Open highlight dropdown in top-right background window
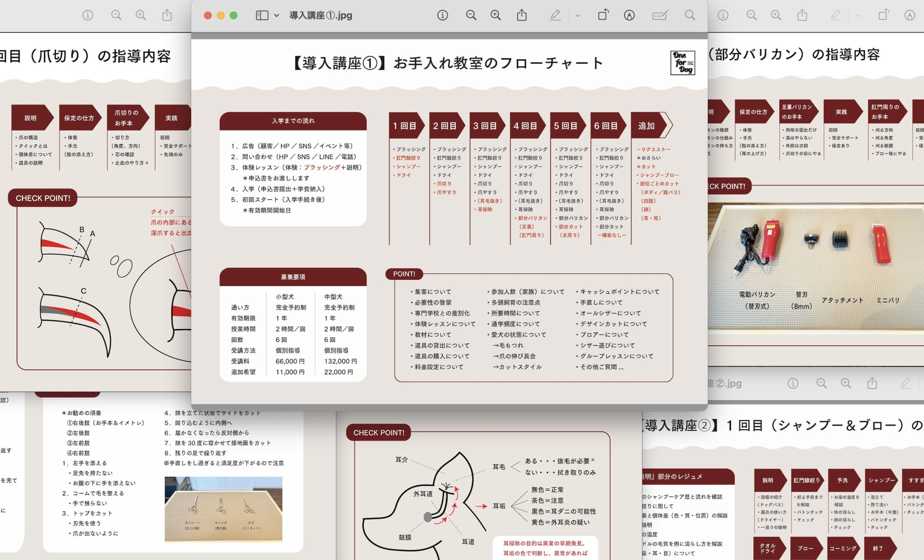 pyautogui.click(x=858, y=16)
